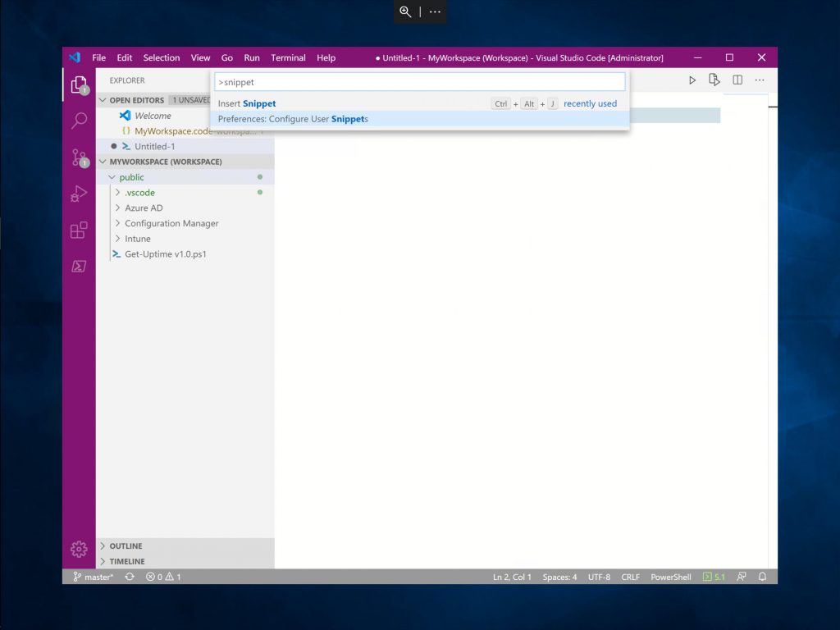This screenshot has height=630, width=840.
Task: Collapse the MyWorkspace (Workspace) section
Action: coord(103,162)
